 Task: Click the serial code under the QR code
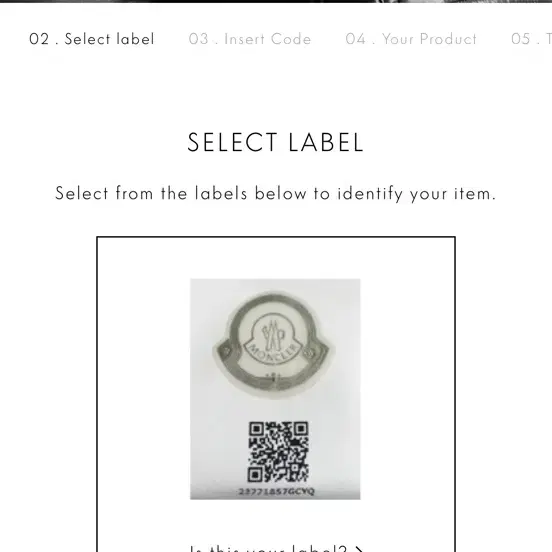(x=276, y=491)
